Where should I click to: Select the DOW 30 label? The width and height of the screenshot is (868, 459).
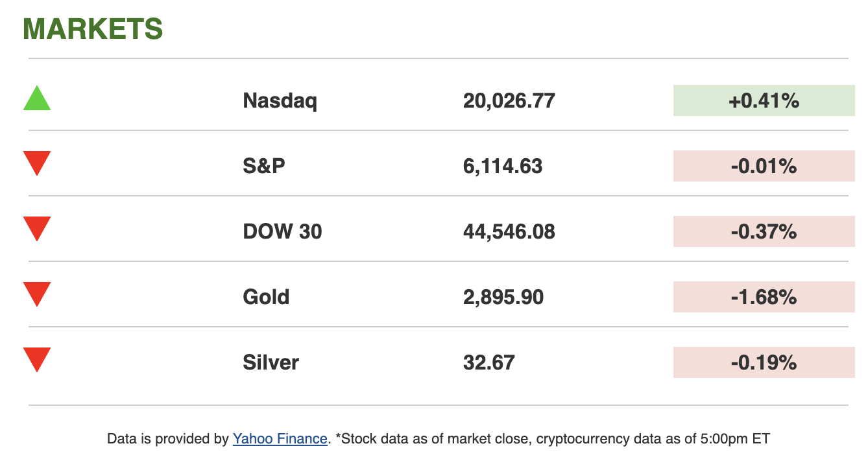point(282,231)
